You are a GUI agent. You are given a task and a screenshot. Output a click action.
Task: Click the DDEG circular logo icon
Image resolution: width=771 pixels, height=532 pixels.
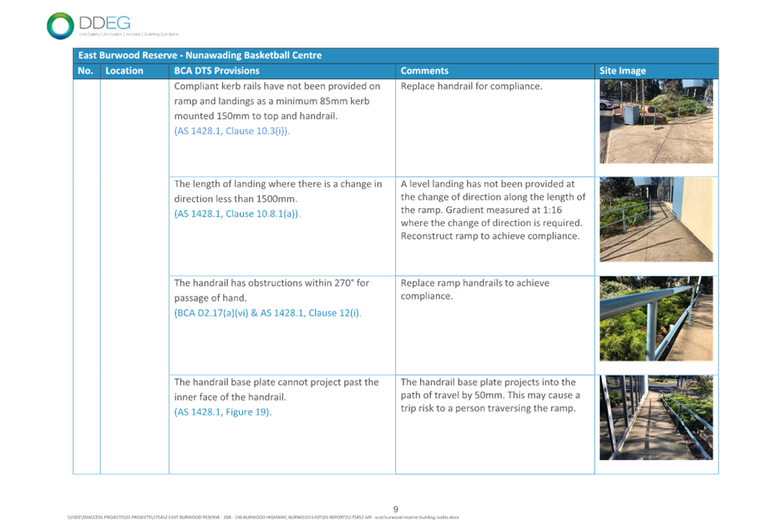pos(61,25)
